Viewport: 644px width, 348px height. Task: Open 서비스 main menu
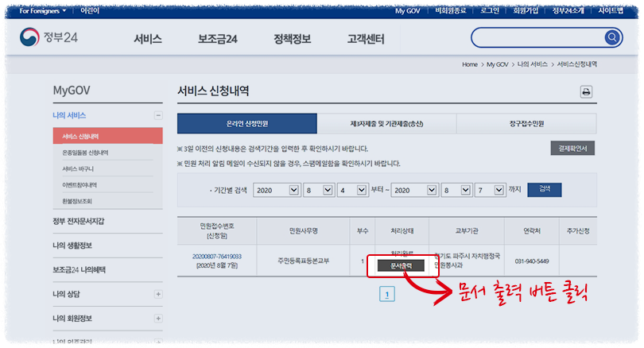point(148,39)
